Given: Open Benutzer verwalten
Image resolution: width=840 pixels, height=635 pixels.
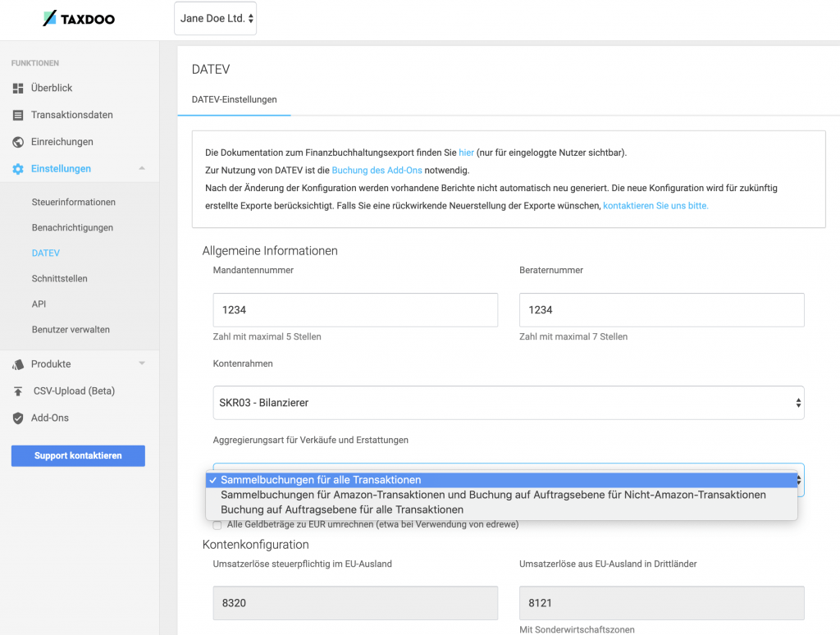Looking at the screenshot, I should coord(71,330).
